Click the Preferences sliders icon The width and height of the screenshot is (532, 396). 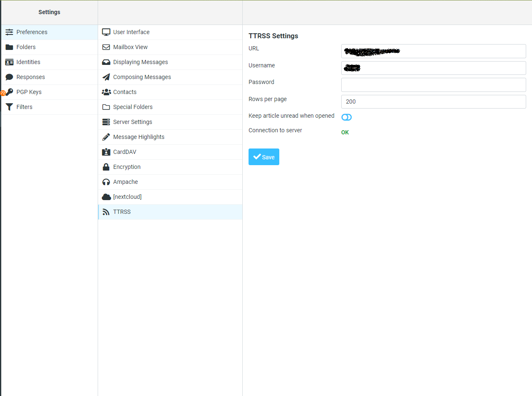9,32
